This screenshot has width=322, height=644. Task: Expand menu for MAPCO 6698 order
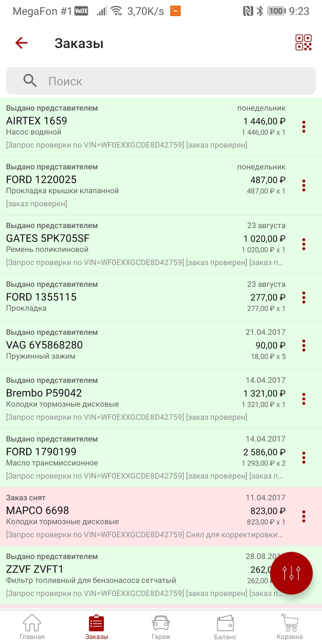304,516
